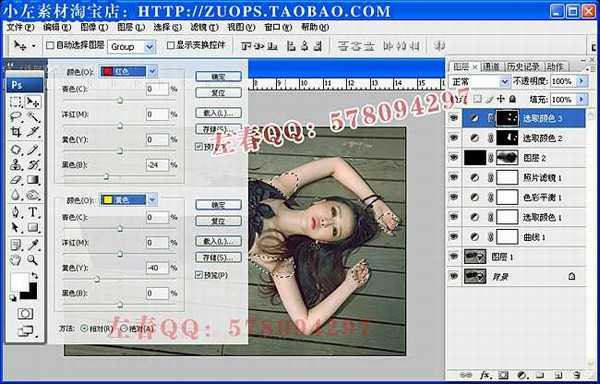
Task: Select the Zoom tool
Action: pos(33,260)
